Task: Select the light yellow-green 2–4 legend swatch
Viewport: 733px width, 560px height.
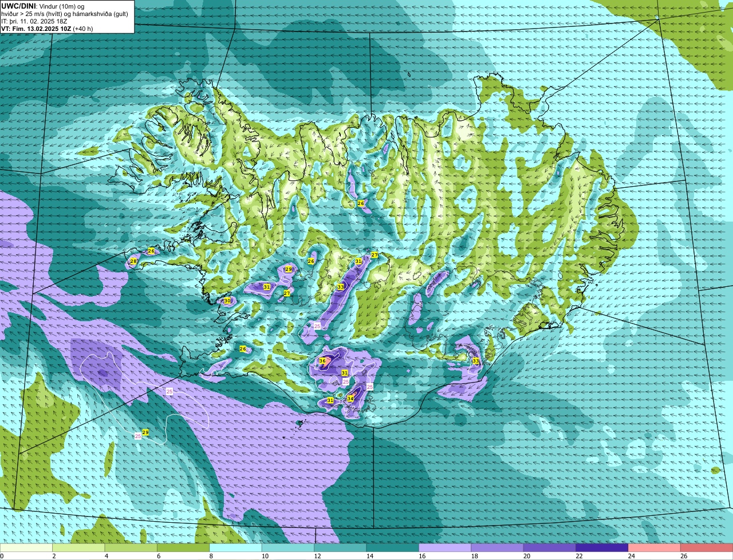Action: [79, 548]
